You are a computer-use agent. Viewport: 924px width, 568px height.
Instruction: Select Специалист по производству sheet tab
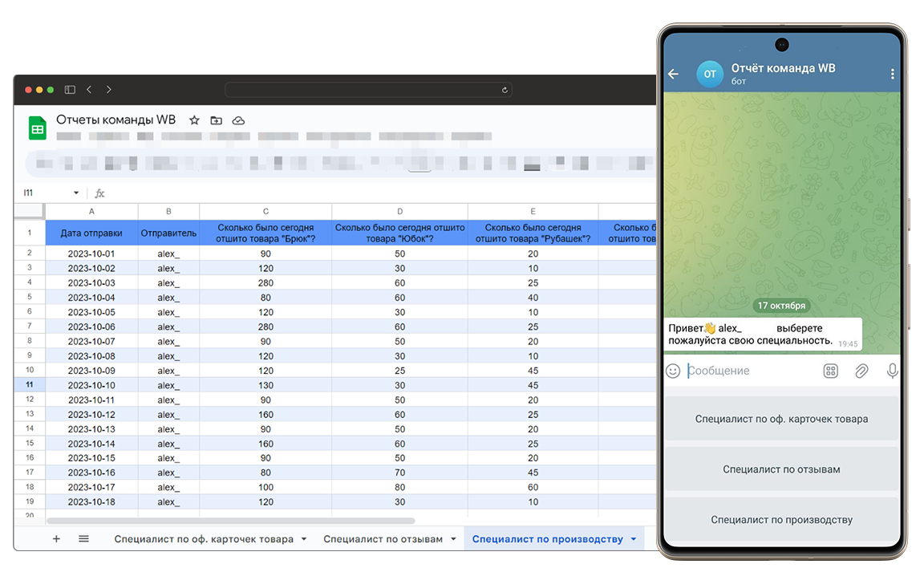548,539
